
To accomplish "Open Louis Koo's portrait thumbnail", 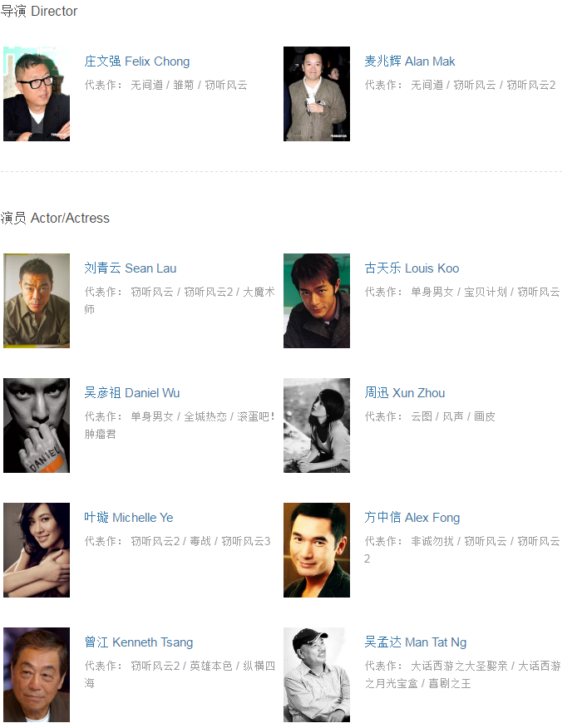I will click(x=317, y=301).
